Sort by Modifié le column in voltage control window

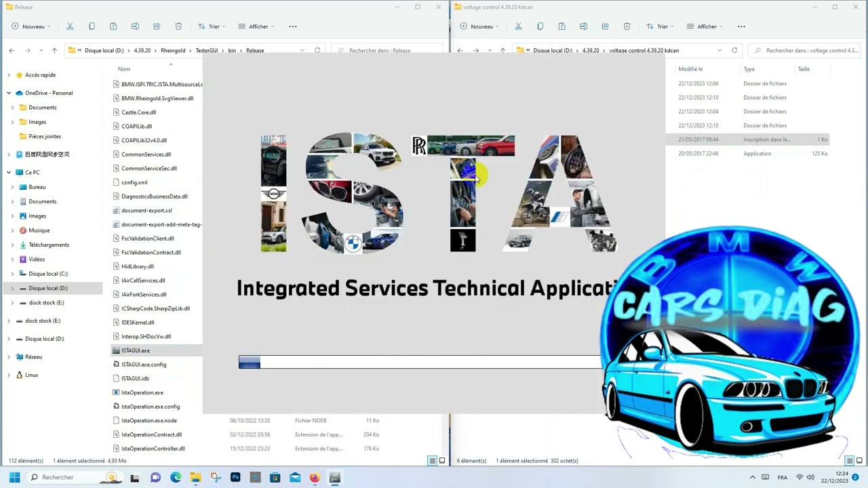pyautogui.click(x=690, y=69)
